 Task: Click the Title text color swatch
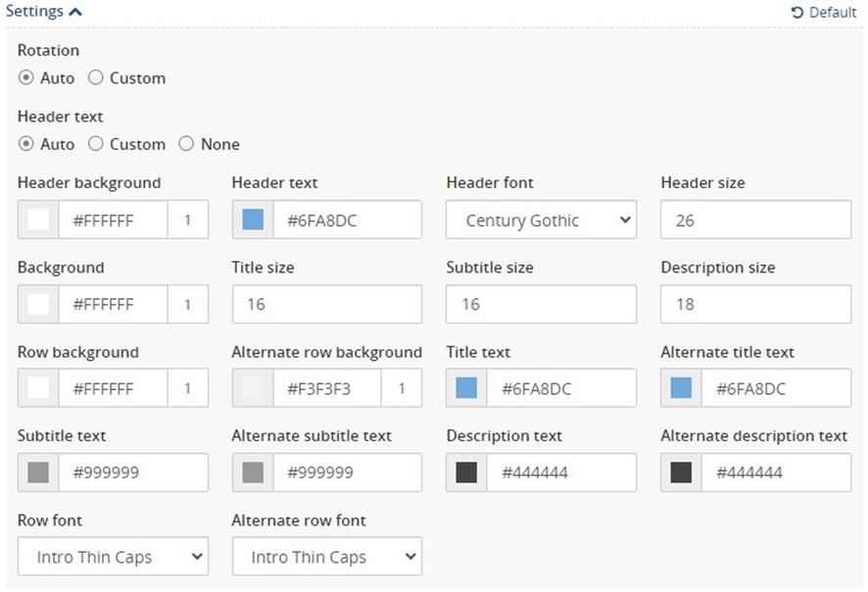point(466,388)
